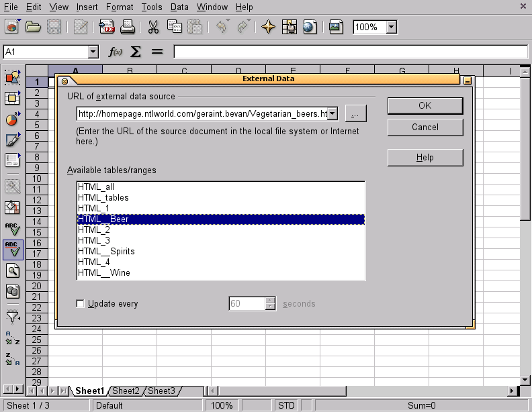The image size is (532, 412).
Task: Click the New document icon
Action: [12, 27]
